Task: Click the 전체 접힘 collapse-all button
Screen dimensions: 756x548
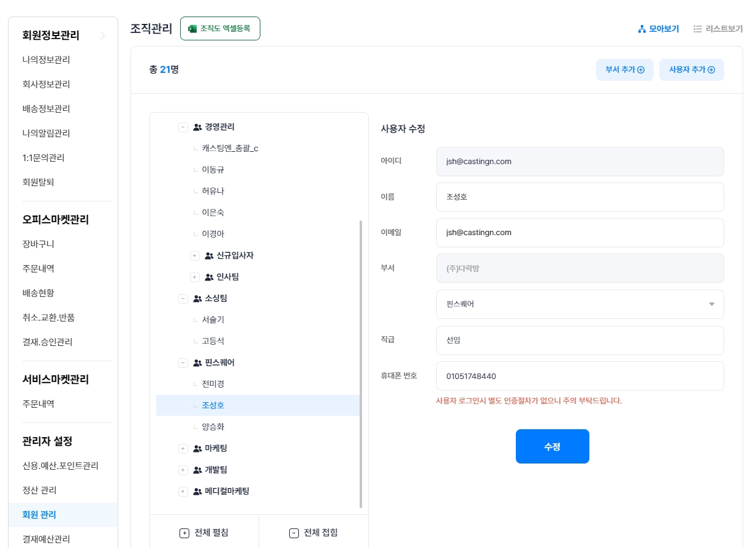Action: tap(313, 533)
